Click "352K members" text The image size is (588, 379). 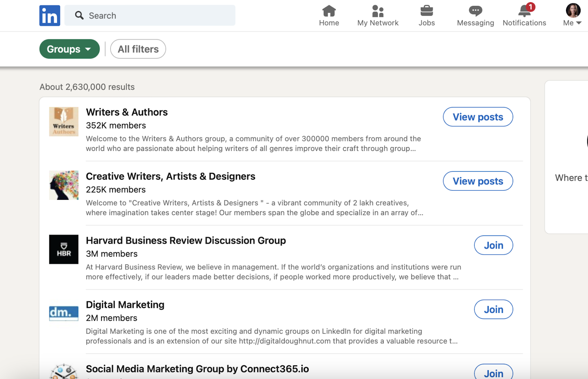(116, 125)
